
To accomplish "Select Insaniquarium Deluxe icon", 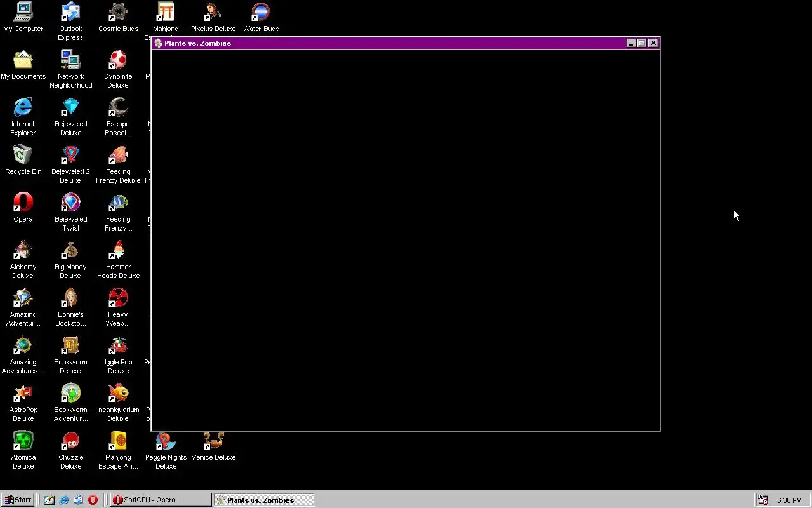I will pyautogui.click(x=118, y=403).
